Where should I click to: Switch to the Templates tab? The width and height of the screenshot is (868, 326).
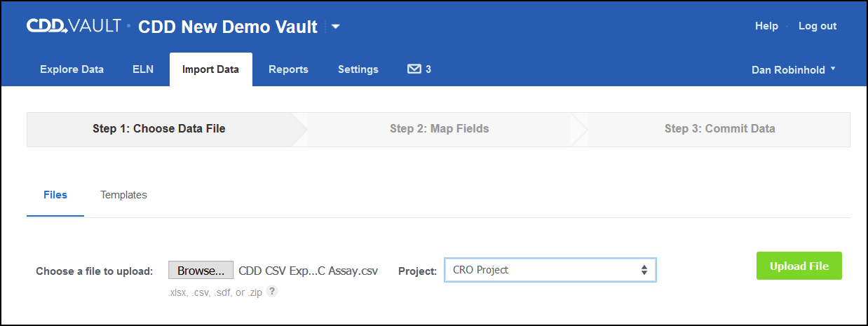(x=123, y=195)
